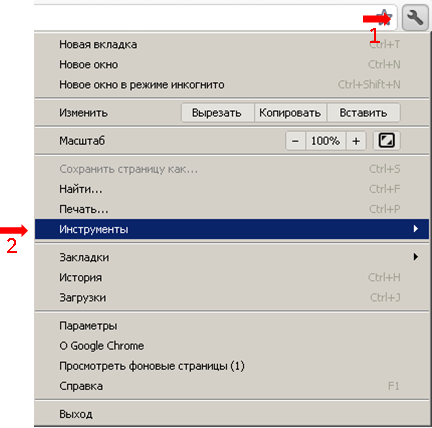
Task: Increase zoom with the plus button
Action: tap(356, 141)
